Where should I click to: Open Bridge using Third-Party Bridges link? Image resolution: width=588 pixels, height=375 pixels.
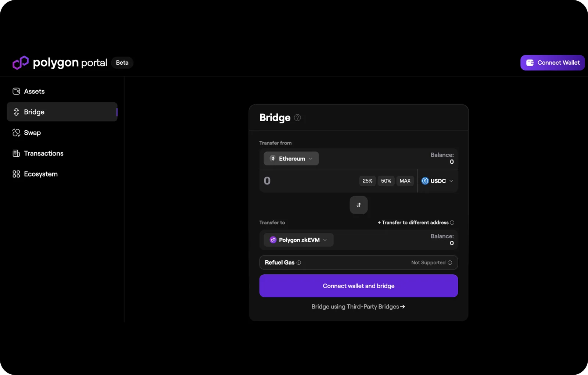tap(358, 307)
